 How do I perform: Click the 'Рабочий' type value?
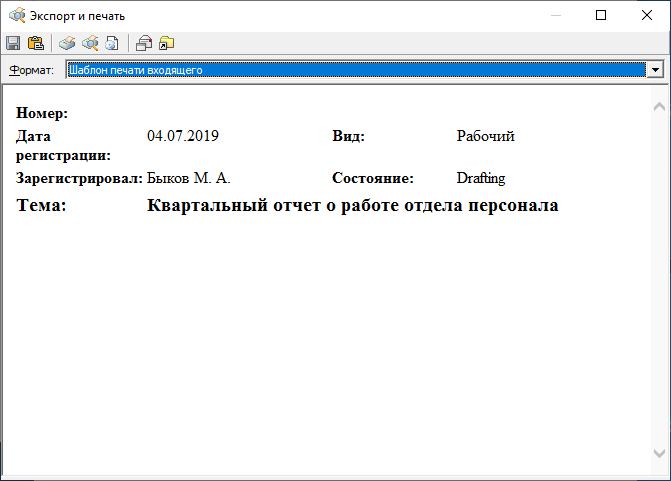(485, 136)
